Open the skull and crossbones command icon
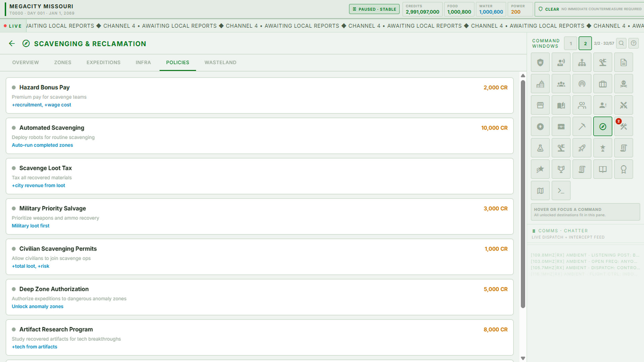Screen dimensions: 644x362 623,84
